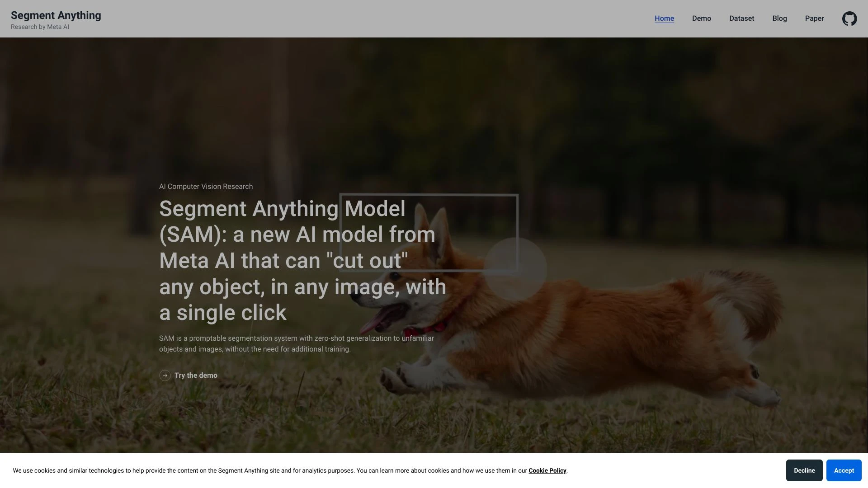The width and height of the screenshot is (868, 488).
Task: Accept the cookies notice
Action: 843,470
